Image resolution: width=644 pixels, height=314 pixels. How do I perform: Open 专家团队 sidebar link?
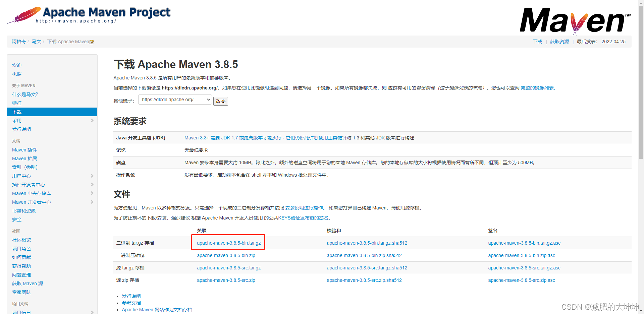point(21,292)
